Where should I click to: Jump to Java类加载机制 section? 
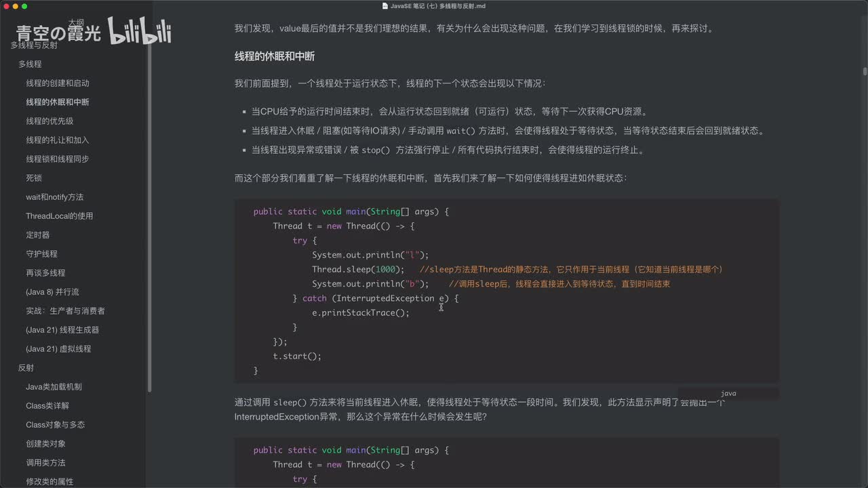click(x=54, y=386)
